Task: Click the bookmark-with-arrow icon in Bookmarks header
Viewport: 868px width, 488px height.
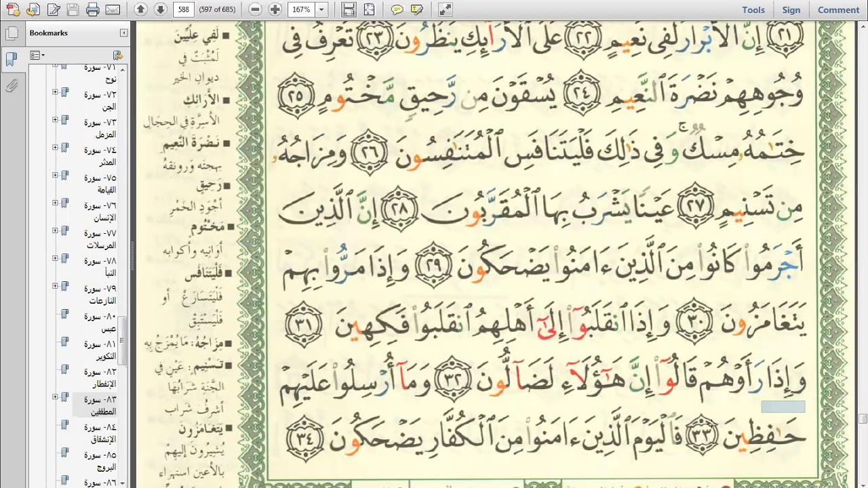Action: 117,55
